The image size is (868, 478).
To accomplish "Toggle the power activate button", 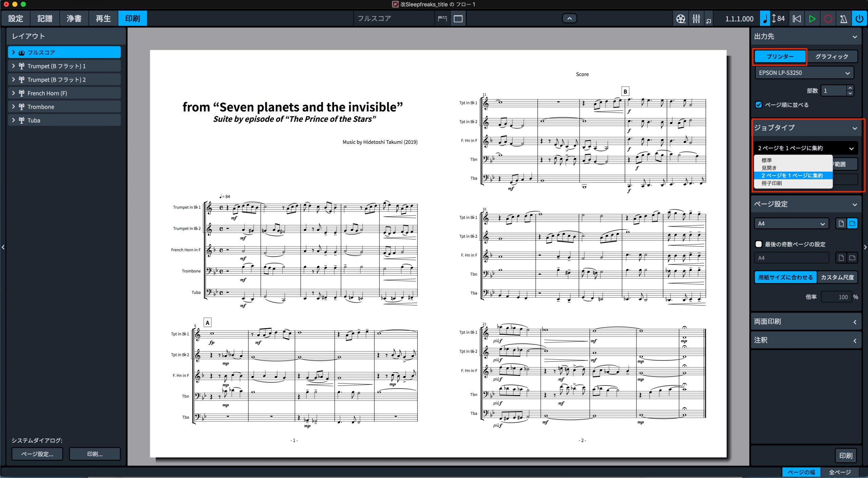I will coord(859,19).
